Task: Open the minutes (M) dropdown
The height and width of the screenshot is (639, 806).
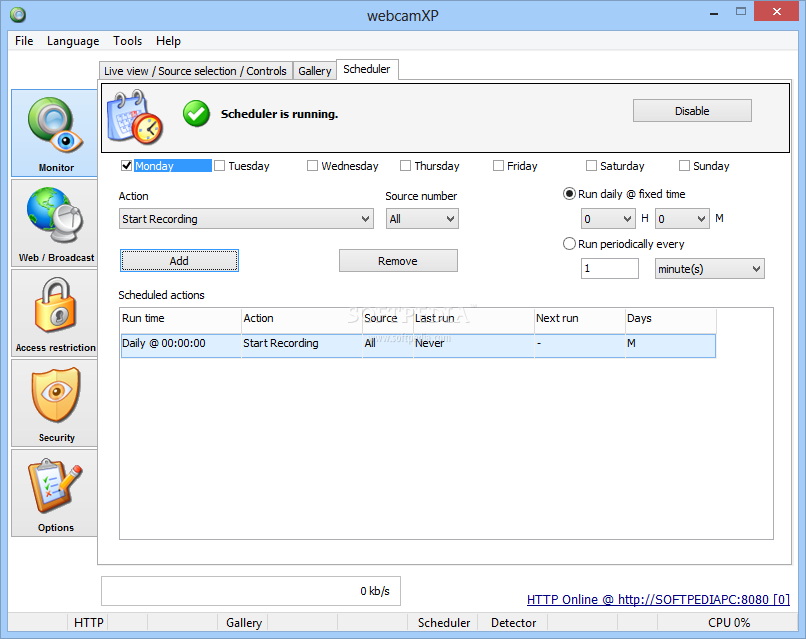Action: click(682, 218)
